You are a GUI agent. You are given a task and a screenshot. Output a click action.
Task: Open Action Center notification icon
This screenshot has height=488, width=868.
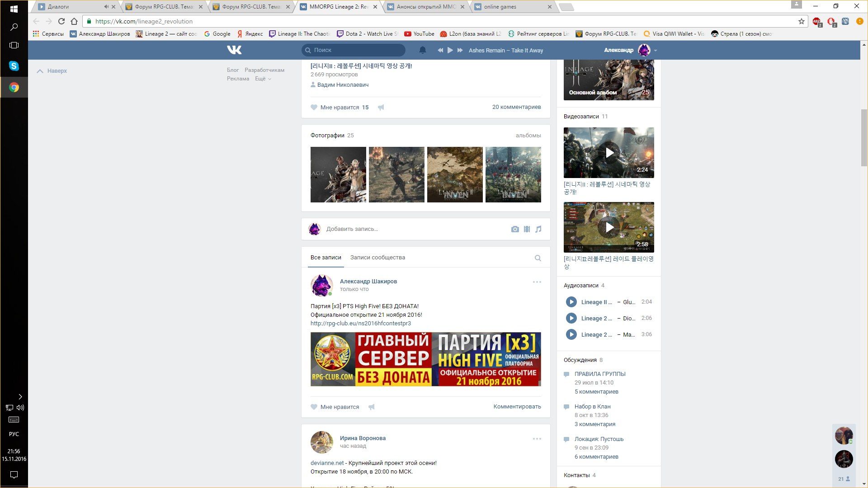[x=14, y=475]
